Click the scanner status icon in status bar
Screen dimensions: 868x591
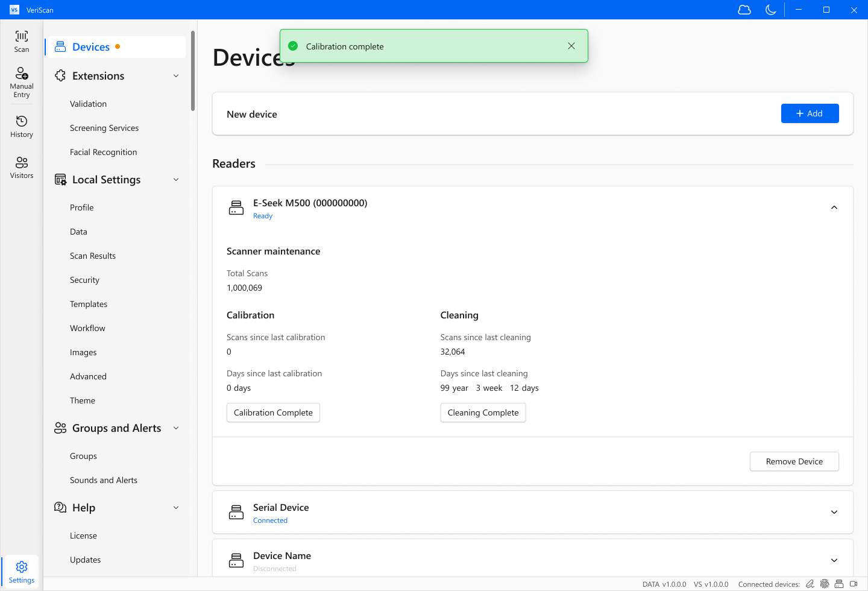tap(839, 584)
